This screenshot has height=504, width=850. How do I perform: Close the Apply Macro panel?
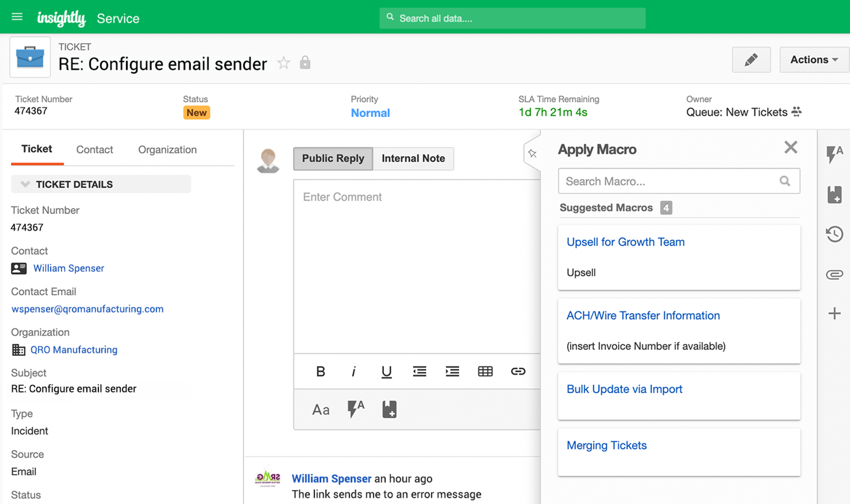tap(790, 148)
